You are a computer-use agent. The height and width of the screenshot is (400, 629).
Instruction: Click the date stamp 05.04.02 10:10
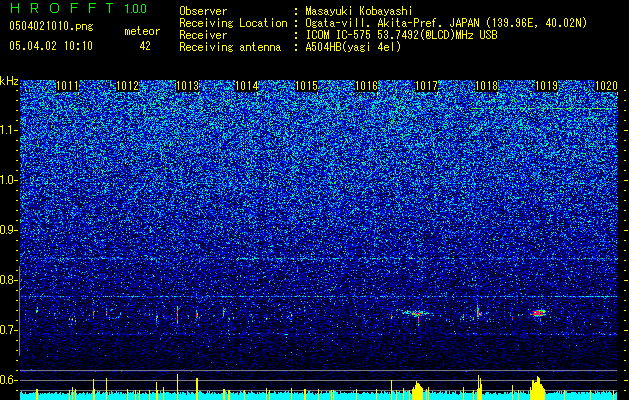tap(51, 46)
